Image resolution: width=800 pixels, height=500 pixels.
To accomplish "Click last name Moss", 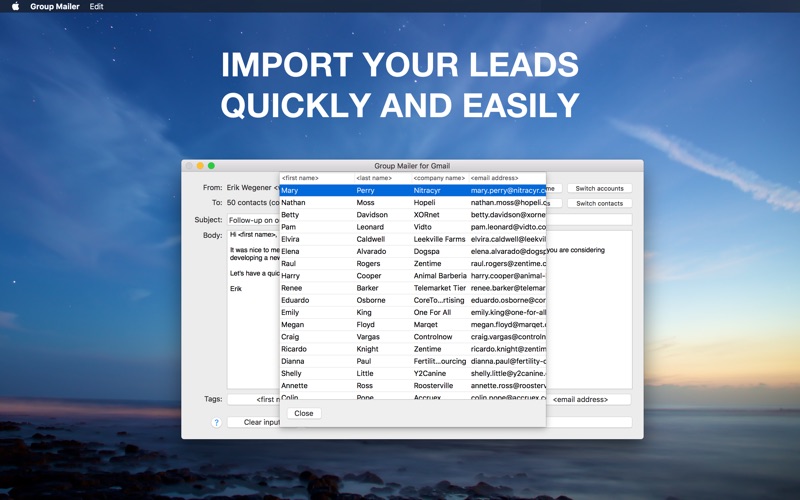I will pos(365,203).
